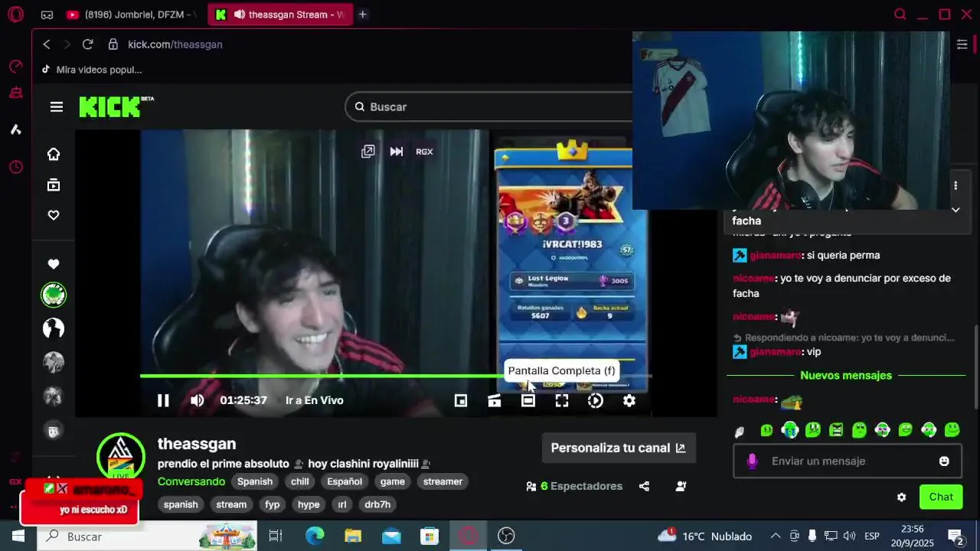The image size is (980, 551).
Task: Collapse pinned message with chevron
Action: click(x=955, y=210)
